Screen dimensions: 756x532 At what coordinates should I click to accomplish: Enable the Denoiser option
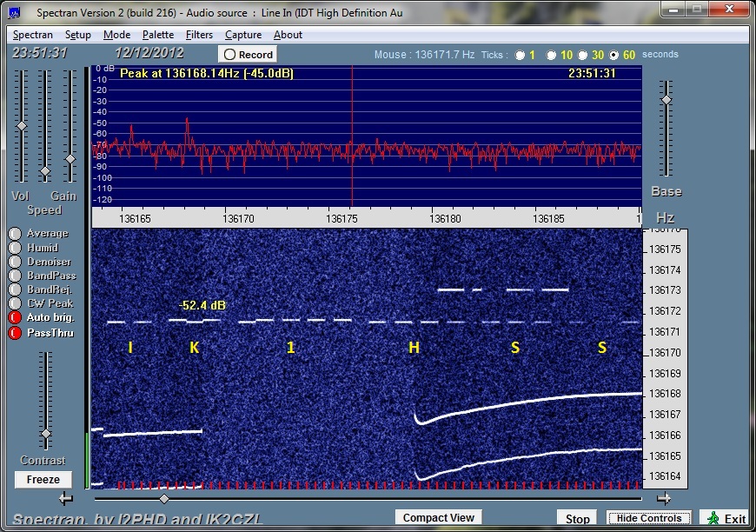(x=15, y=262)
